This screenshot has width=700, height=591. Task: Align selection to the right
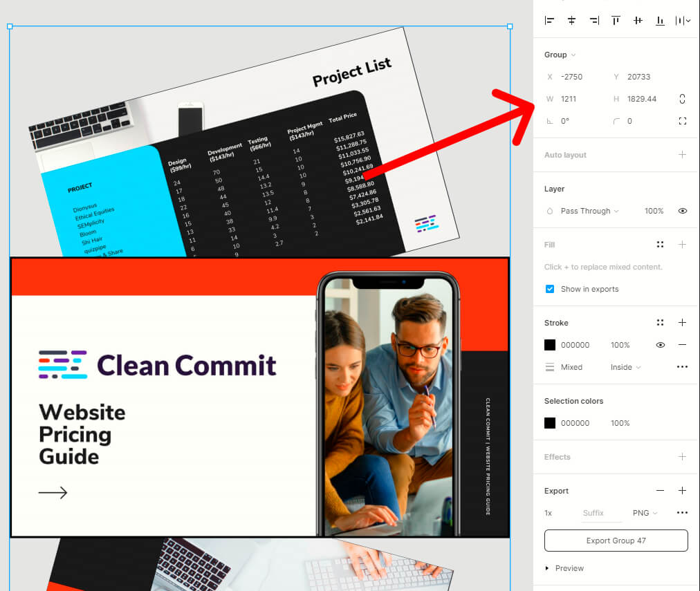[x=594, y=21]
